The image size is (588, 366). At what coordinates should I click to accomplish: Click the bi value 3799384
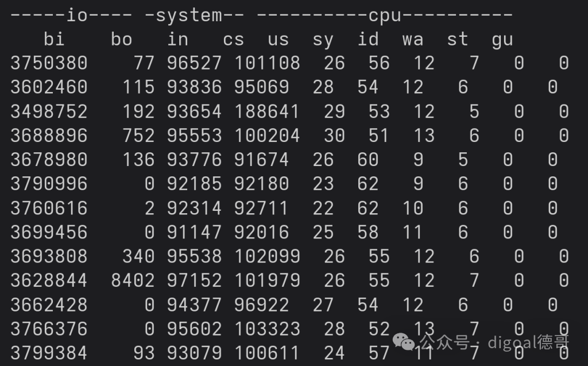pos(49,353)
